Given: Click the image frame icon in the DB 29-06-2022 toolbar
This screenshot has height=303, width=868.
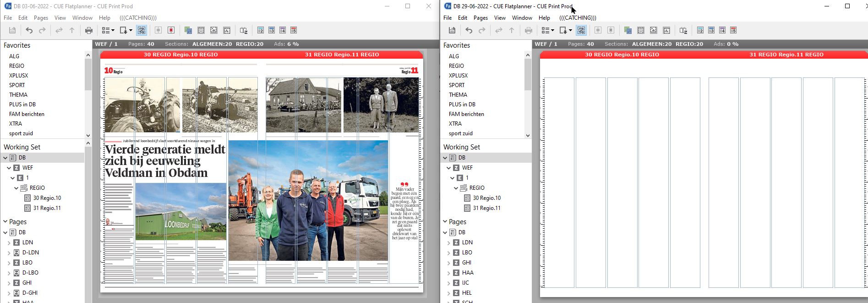Looking at the screenshot, I should [x=654, y=30].
